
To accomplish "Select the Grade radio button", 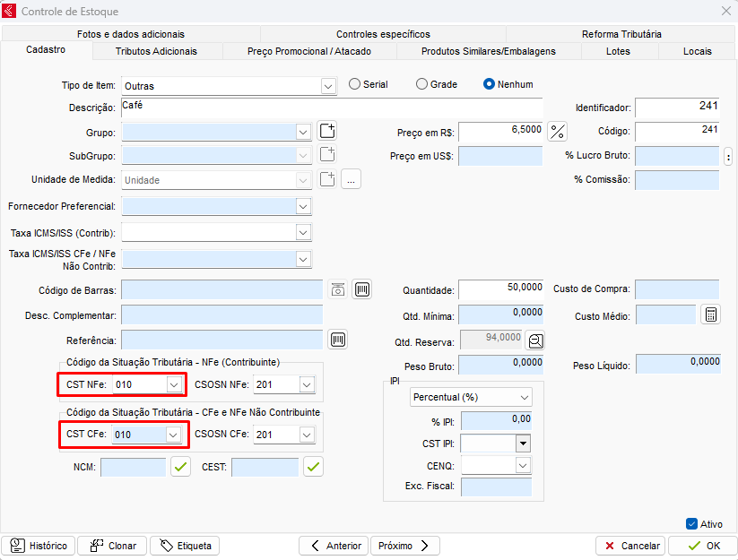I will (422, 84).
